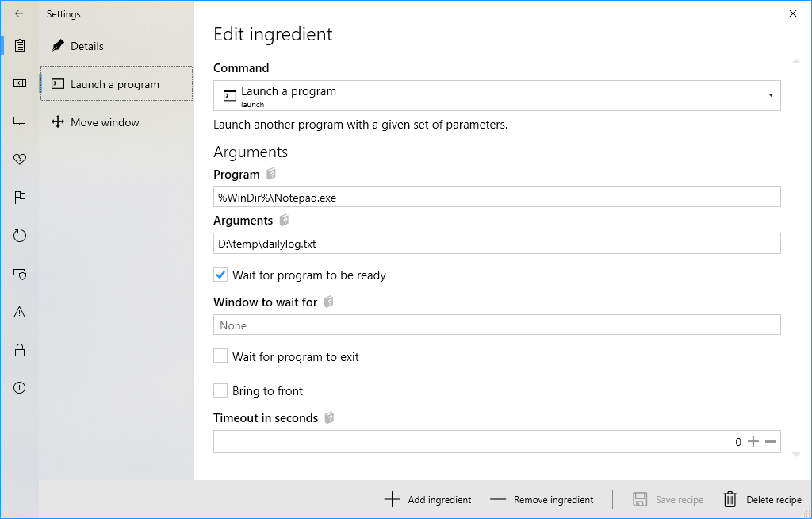The height and width of the screenshot is (519, 812).
Task: Minimize the Settings window
Action: click(720, 14)
